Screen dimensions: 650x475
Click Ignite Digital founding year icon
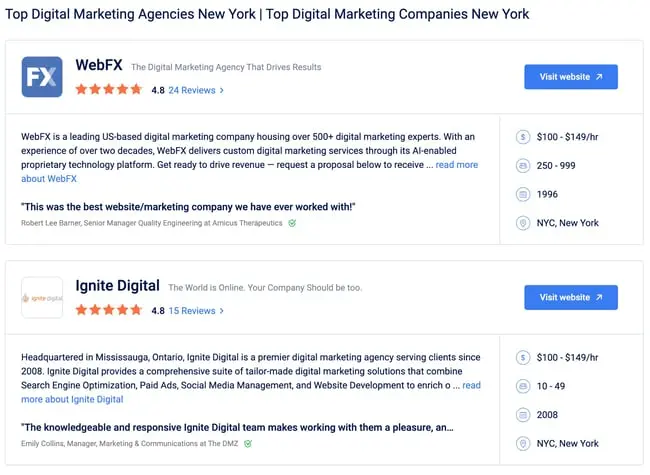pos(523,415)
